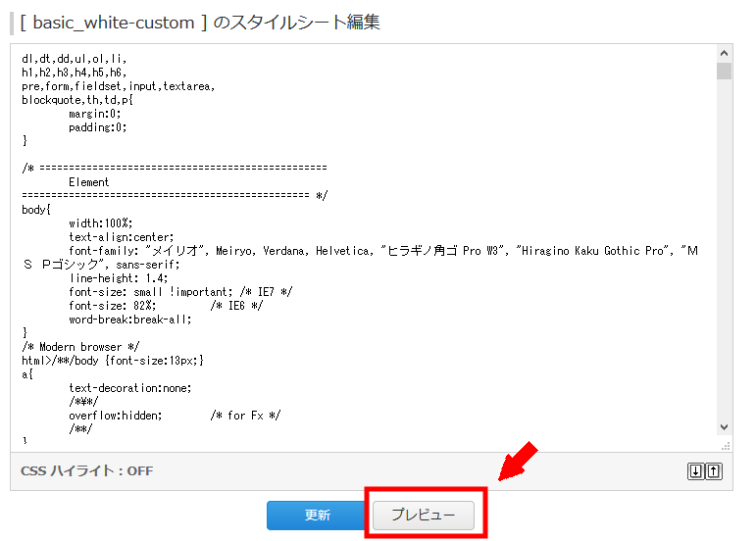Click the 'font-size: 82%;' line

(x=113, y=306)
